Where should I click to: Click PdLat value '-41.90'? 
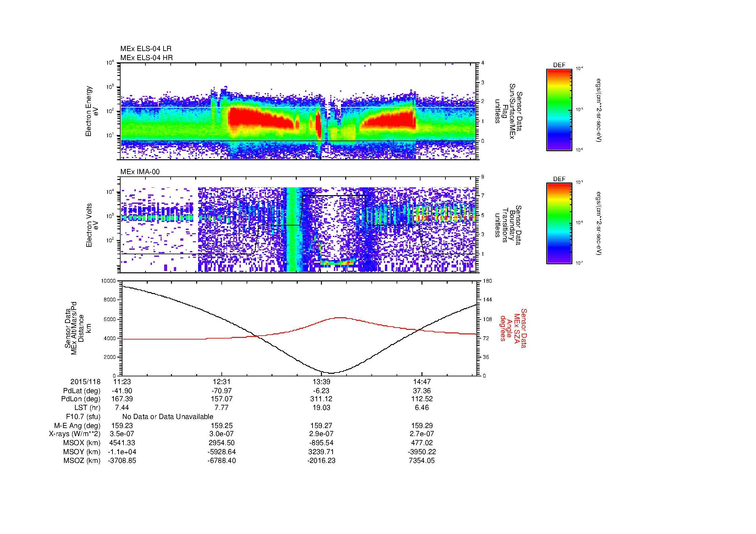tap(122, 391)
